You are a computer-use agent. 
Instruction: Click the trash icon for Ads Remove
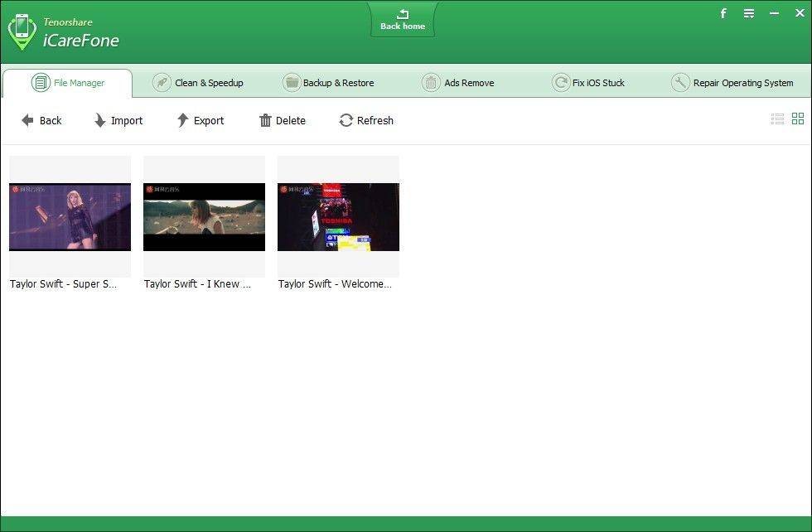431,82
